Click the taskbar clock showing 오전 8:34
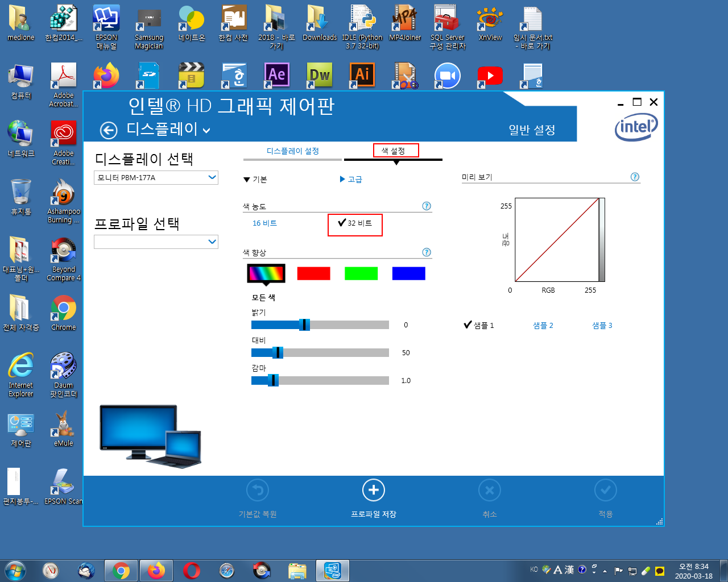The image size is (728, 582). click(694, 571)
